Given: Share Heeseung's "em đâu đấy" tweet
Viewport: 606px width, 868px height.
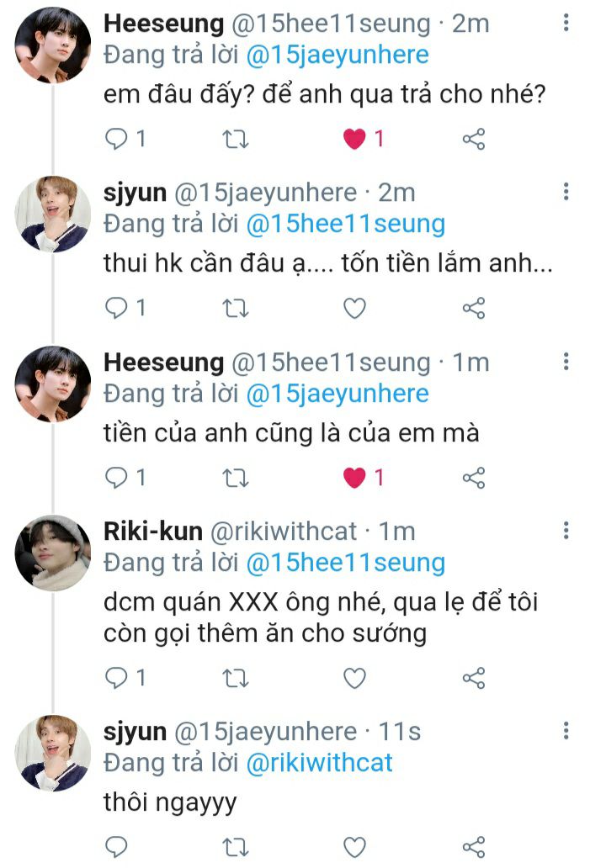Looking at the screenshot, I should 474,139.
